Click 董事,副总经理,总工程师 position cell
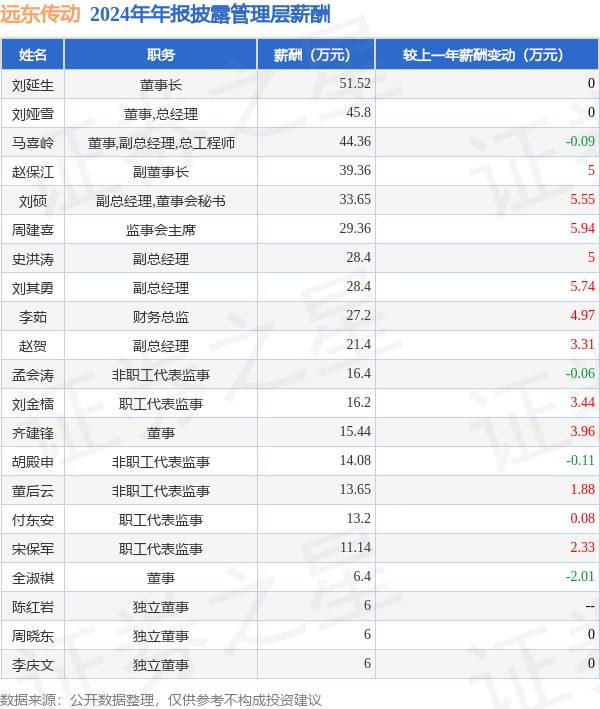 (161, 143)
